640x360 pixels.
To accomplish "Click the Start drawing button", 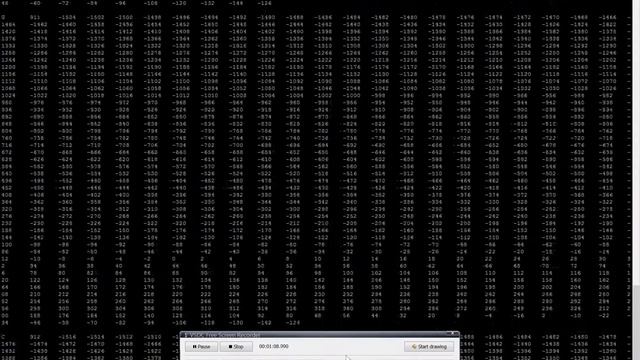I will [x=429, y=347].
